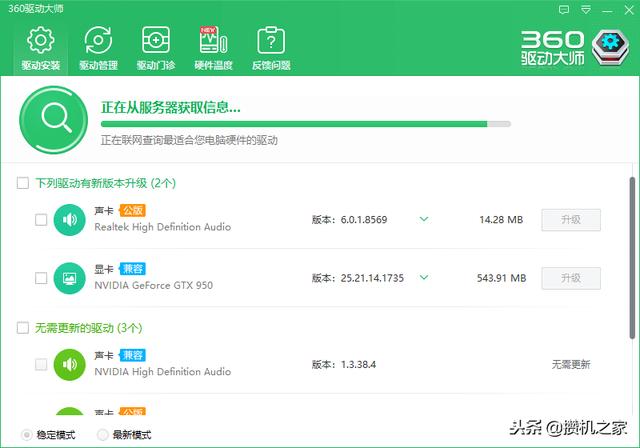Click the magnifier scan circle icon
The image size is (640, 448).
point(53,120)
